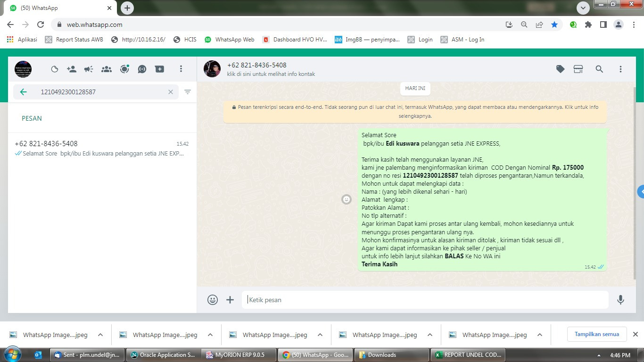The width and height of the screenshot is (644, 362).
Task: Expand fourth downloaded WhatsApp Image options
Action: click(x=430, y=335)
